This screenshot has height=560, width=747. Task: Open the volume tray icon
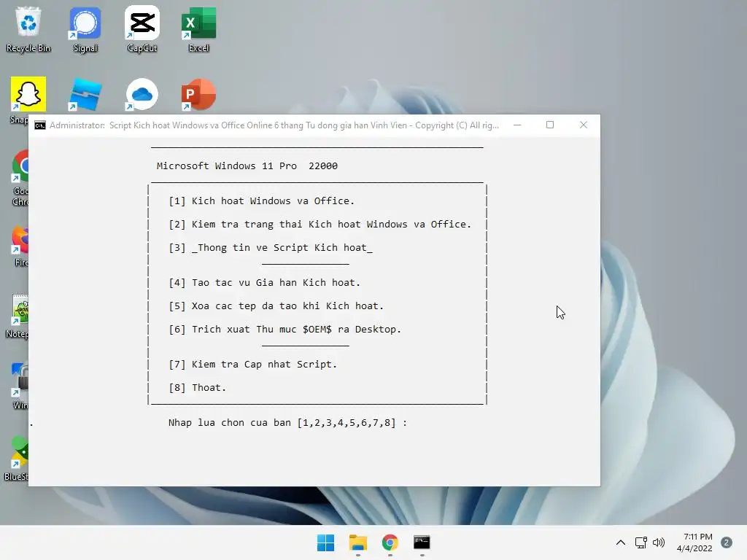(x=659, y=542)
